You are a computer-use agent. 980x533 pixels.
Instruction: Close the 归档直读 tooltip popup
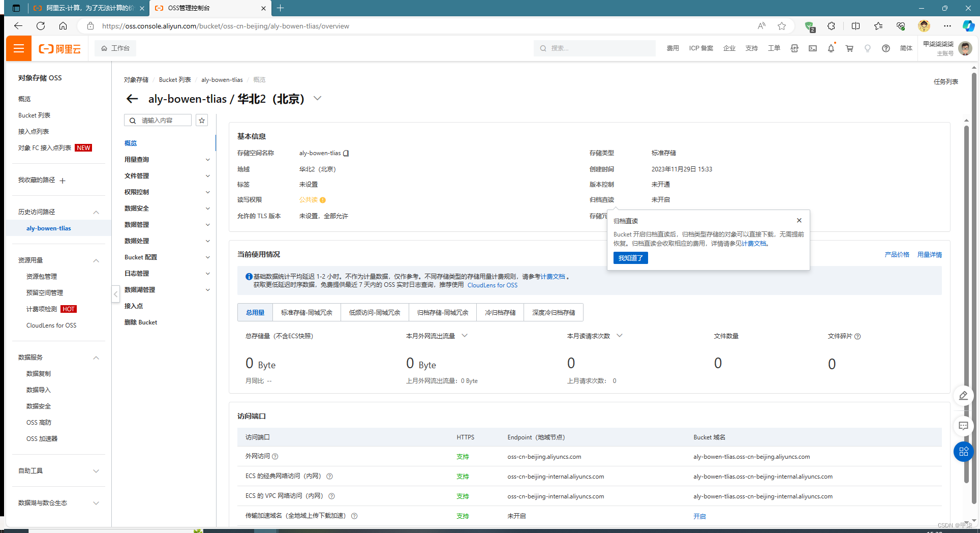point(799,220)
